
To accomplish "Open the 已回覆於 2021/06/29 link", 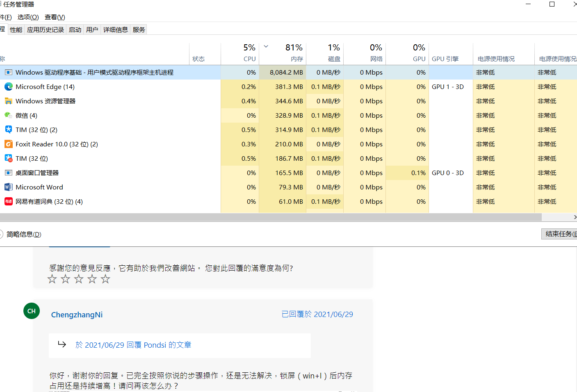I will click(x=317, y=315).
